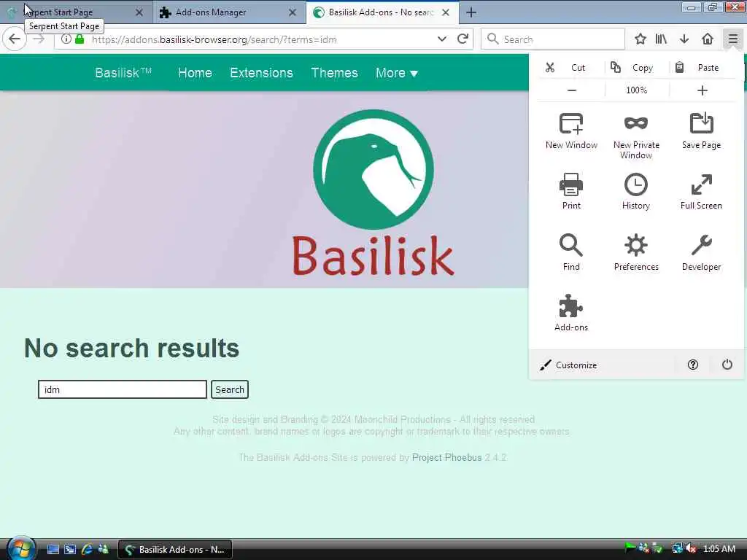Click the add-on search field containing idm
Image resolution: width=747 pixels, height=560 pixels.
[123, 389]
